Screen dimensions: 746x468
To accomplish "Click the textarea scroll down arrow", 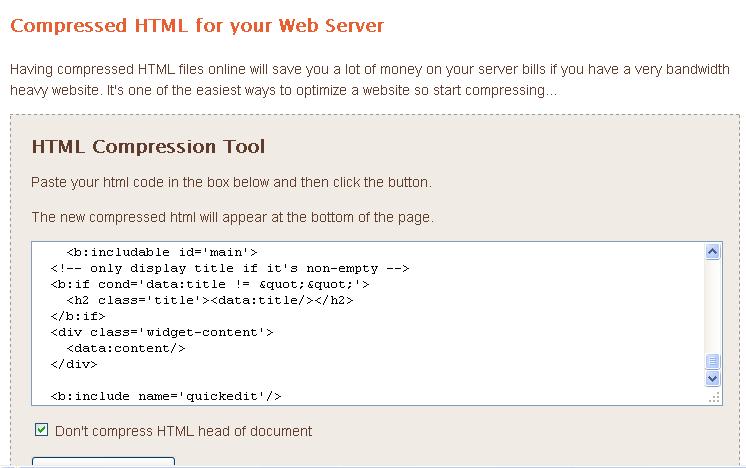I will 713,379.
